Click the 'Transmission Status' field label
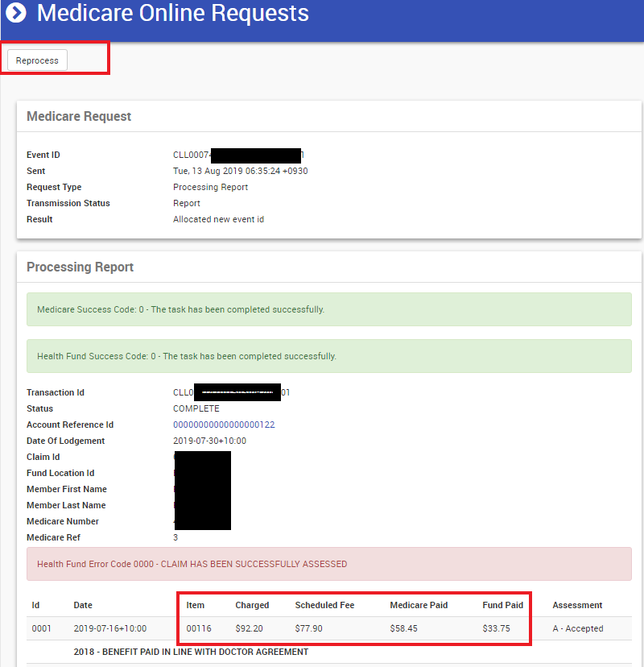644x667 pixels. click(x=68, y=203)
